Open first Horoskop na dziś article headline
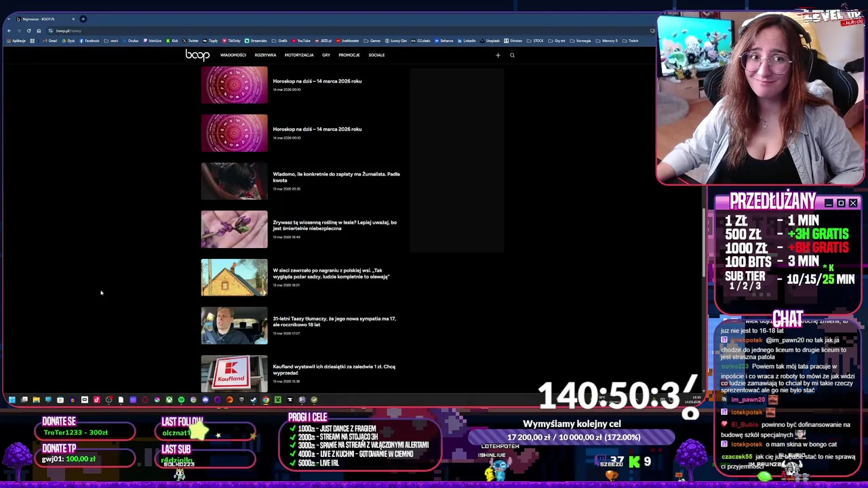The image size is (868, 488). pyautogui.click(x=317, y=81)
